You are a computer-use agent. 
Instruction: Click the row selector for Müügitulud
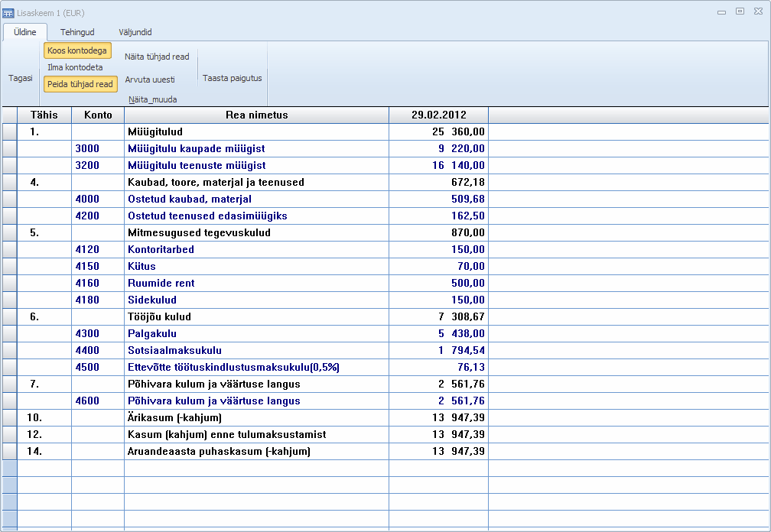point(10,131)
